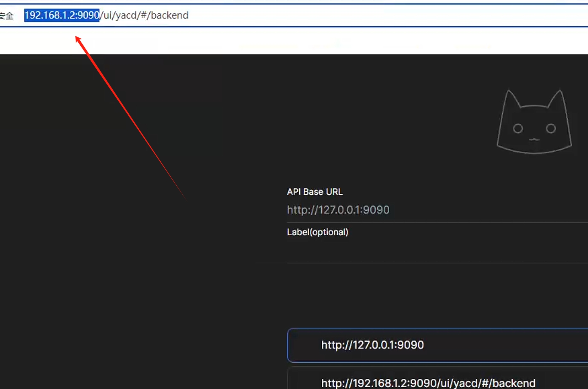The height and width of the screenshot is (389, 588).
Task: Click the /ui/yacd/#/backend path in address bar
Action: [144, 15]
